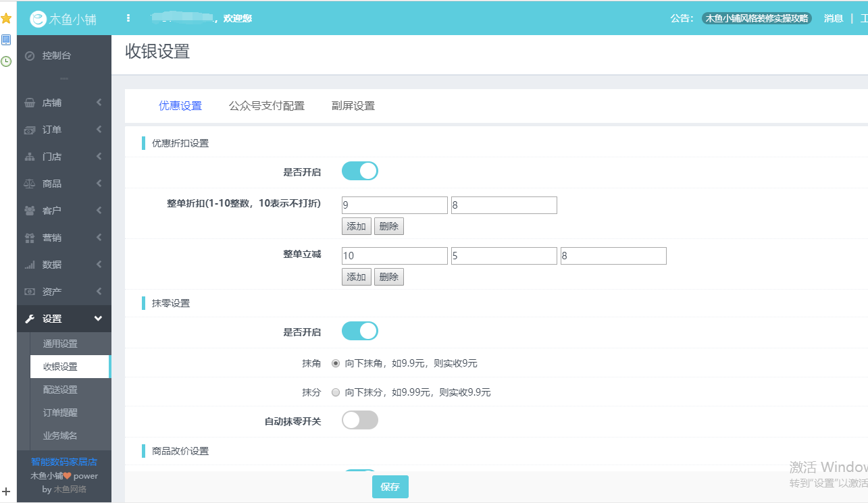
Task: Open the 消息 link in header
Action: (834, 19)
